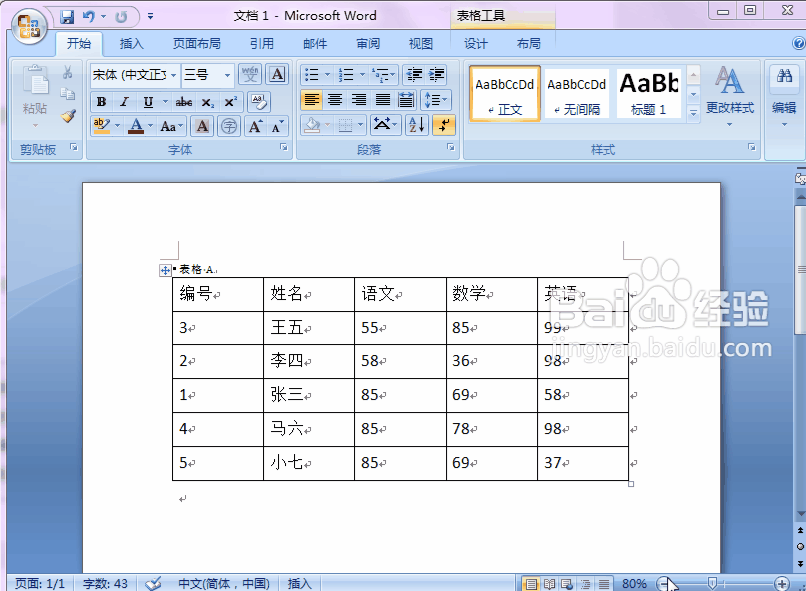Screen dimensions: 806x591
Task: Click the Cut (scissors) icon
Action: [x=68, y=72]
